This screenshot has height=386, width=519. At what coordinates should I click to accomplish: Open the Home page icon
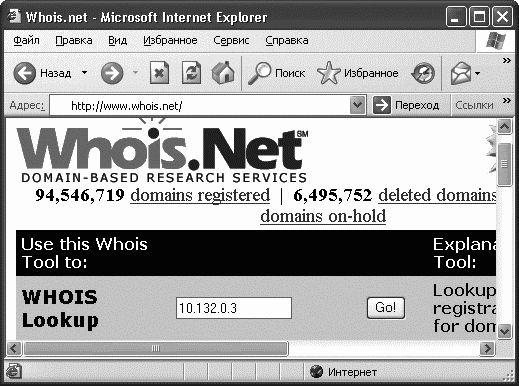coord(223,72)
